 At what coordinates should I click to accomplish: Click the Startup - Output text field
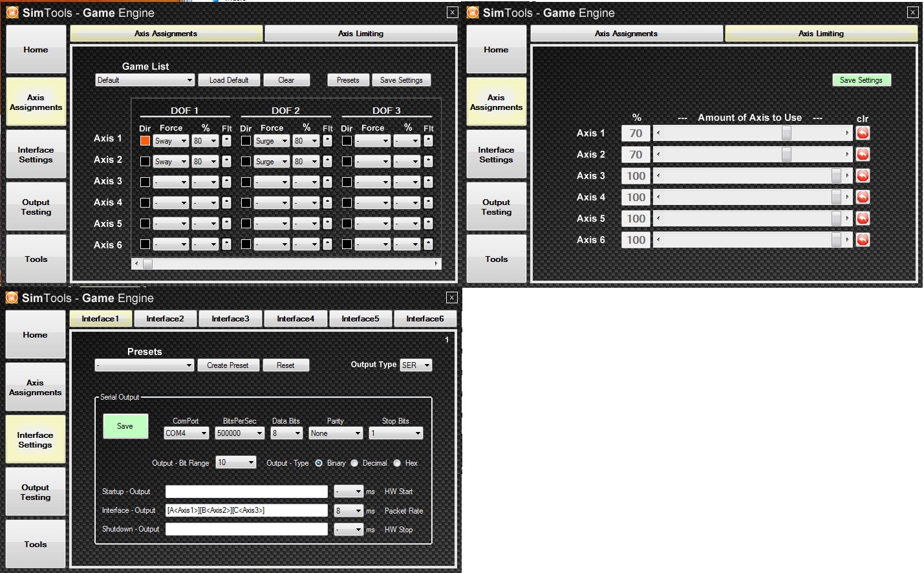click(x=246, y=492)
